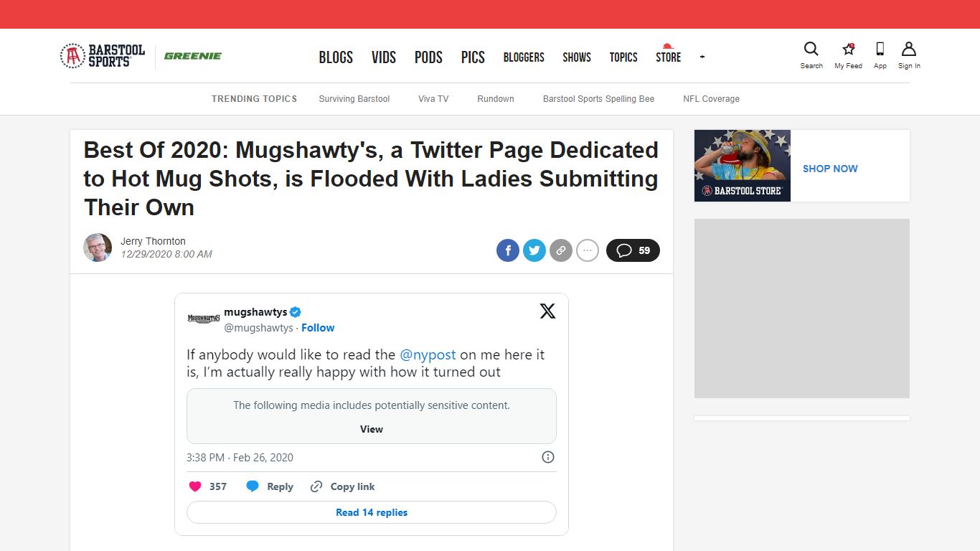Select the gray ad placeholder

point(802,309)
